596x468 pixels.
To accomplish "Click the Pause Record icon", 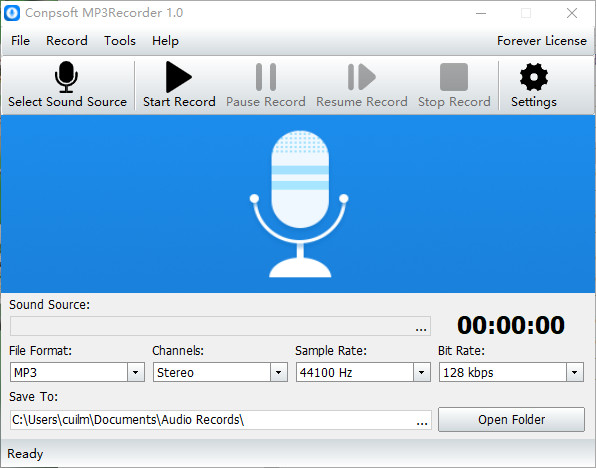I will click(266, 77).
